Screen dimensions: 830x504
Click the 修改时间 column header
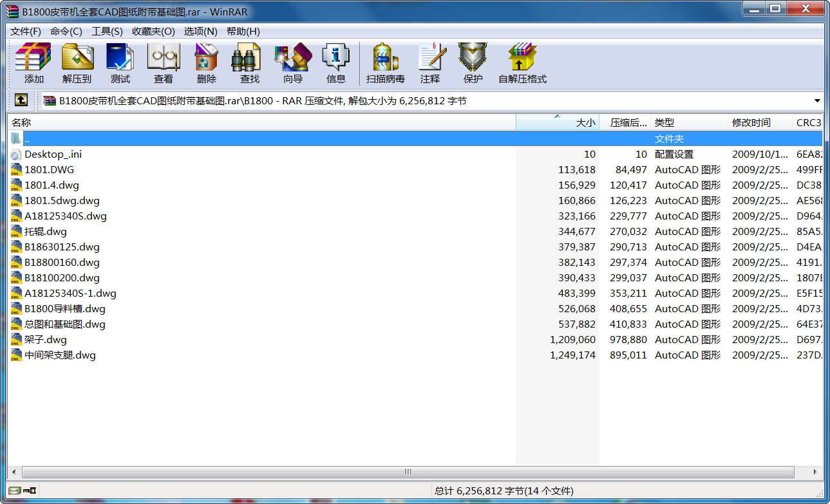point(759,122)
